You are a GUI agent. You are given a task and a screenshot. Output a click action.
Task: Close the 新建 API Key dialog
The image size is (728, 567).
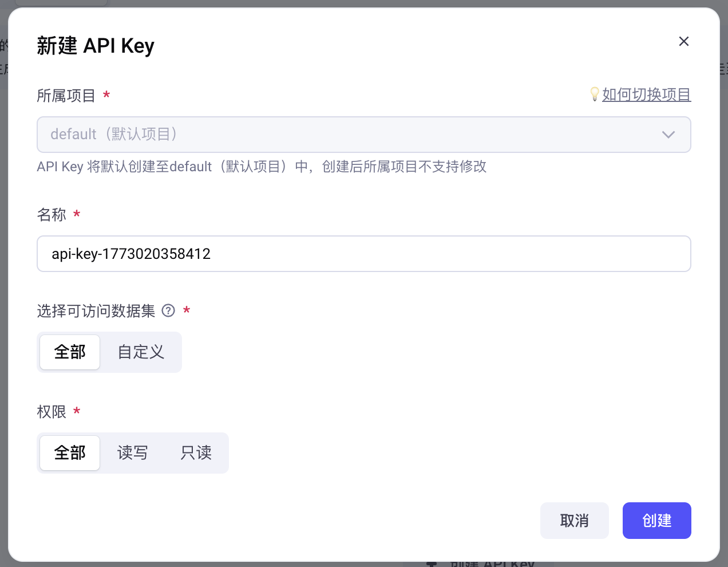683,41
